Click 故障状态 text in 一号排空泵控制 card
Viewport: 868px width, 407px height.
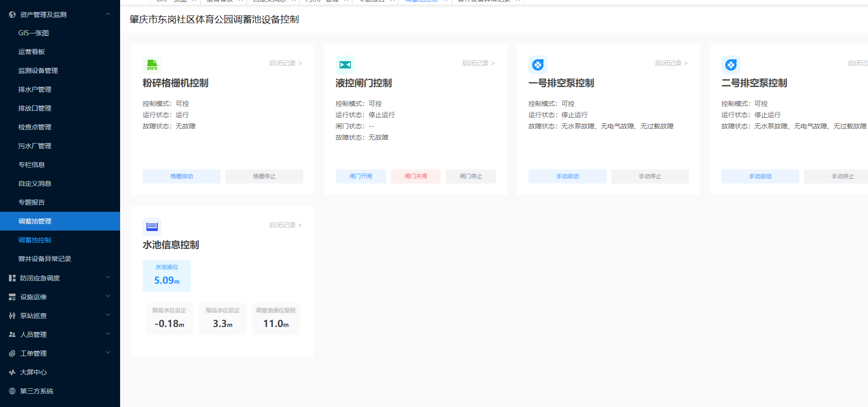[601, 126]
